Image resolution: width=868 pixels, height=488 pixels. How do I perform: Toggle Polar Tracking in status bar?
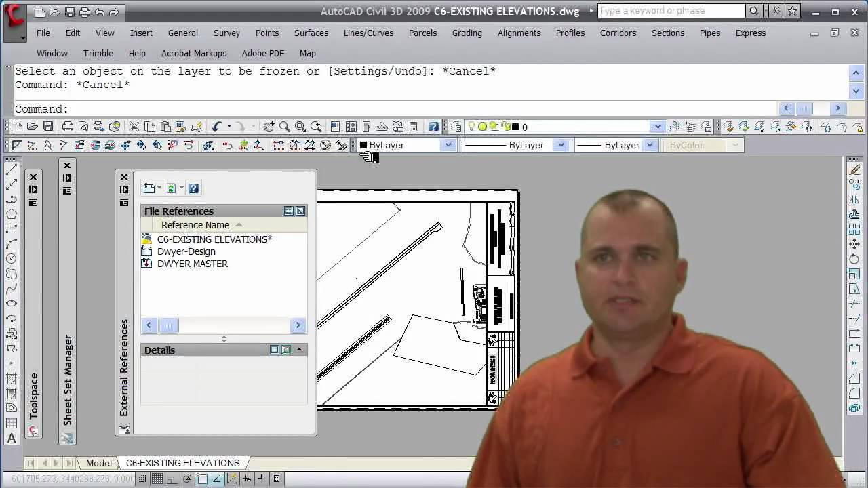[186, 479]
